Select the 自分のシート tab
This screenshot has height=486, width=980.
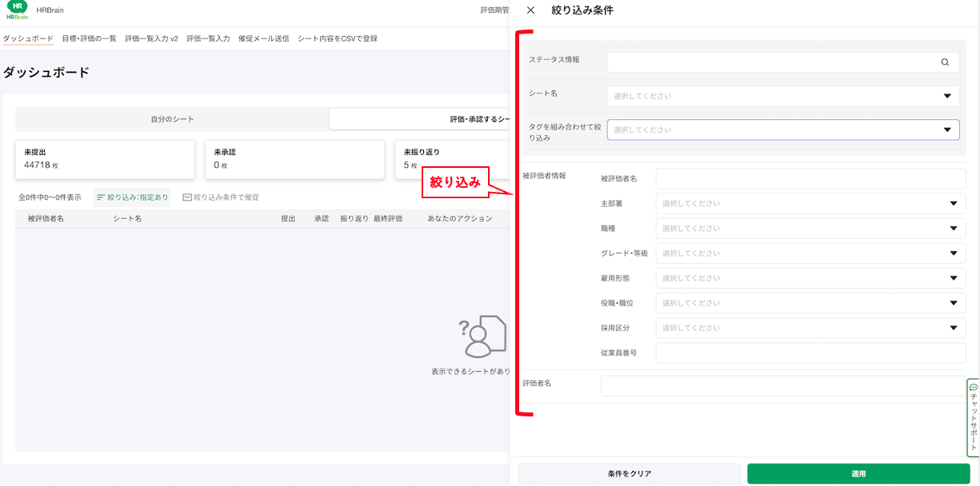point(172,119)
